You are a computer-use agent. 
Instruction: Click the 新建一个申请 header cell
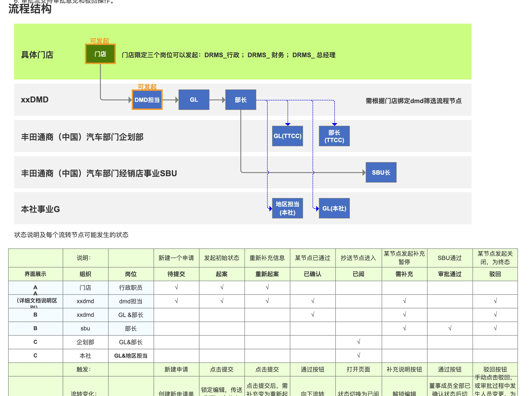click(176, 258)
